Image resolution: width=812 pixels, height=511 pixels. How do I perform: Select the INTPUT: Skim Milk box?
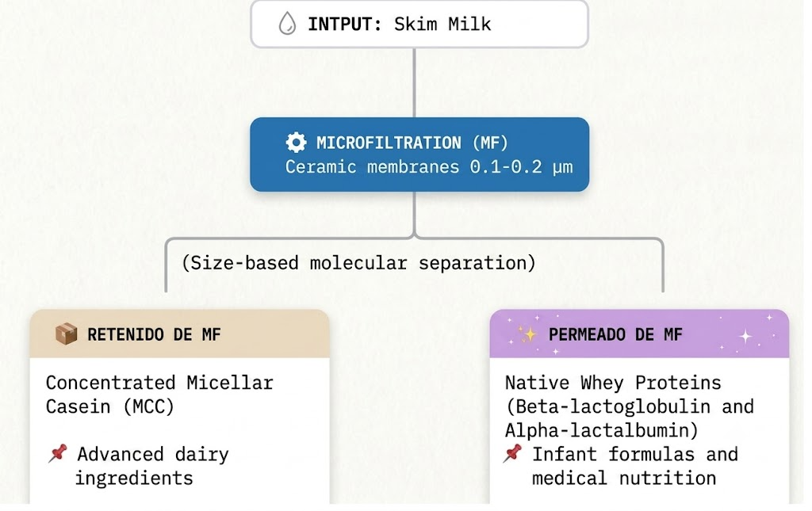419,24
